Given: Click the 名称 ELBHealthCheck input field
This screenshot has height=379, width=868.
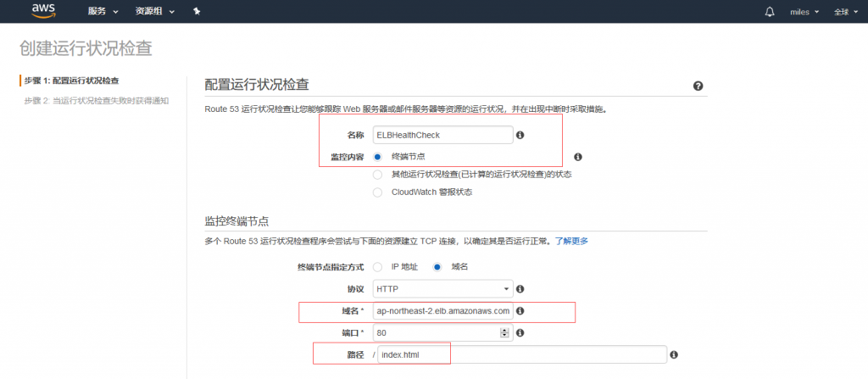Looking at the screenshot, I should click(x=442, y=135).
